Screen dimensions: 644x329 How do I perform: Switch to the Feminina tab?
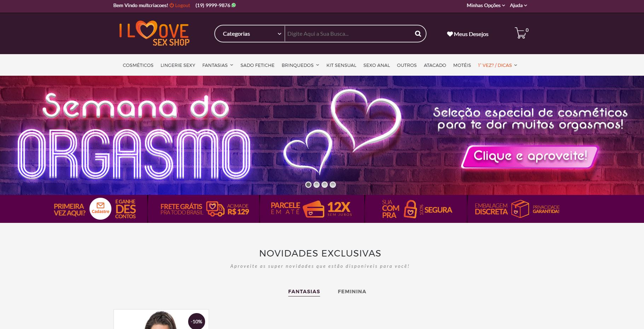352,292
